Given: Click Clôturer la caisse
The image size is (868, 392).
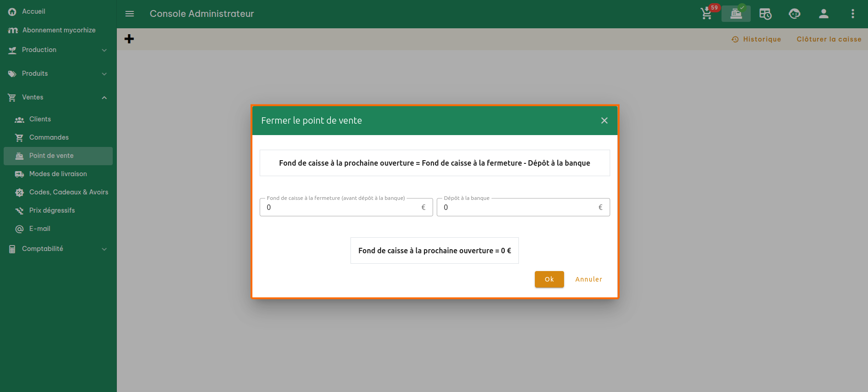Looking at the screenshot, I should [829, 39].
